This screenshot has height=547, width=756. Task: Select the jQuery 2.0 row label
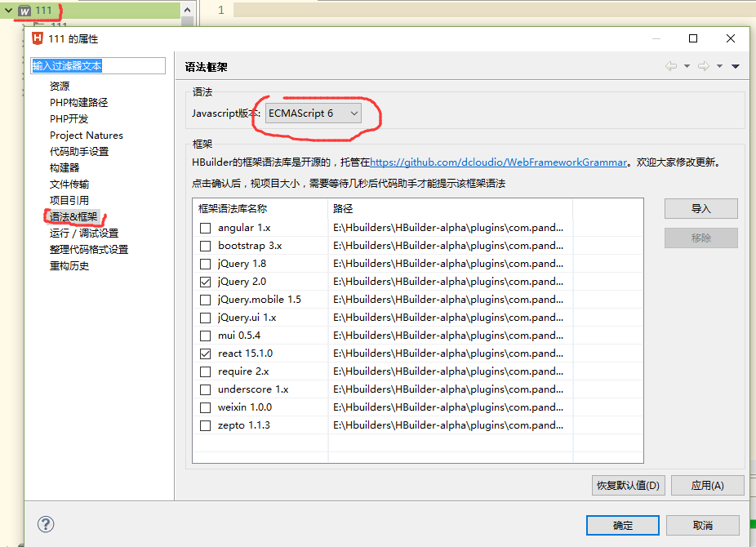[x=242, y=282]
